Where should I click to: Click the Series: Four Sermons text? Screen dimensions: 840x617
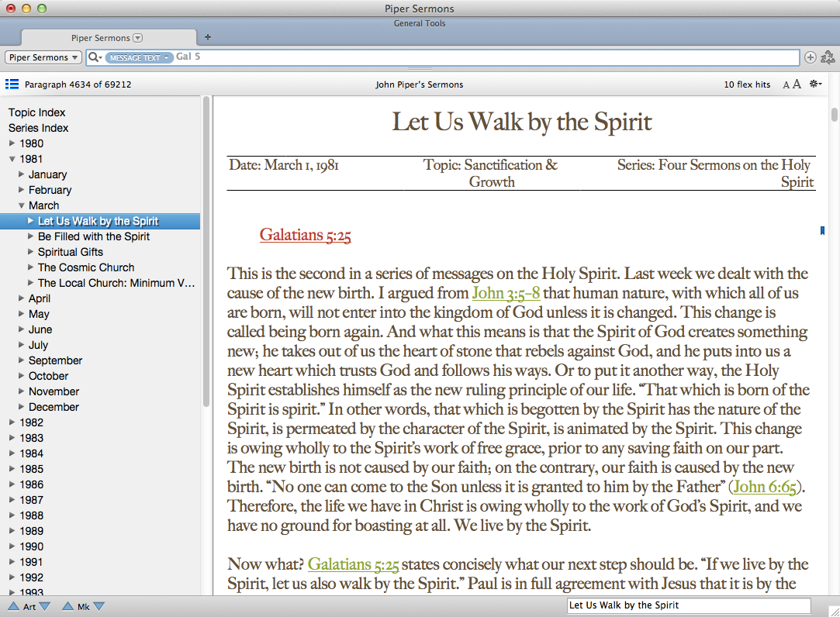click(715, 173)
